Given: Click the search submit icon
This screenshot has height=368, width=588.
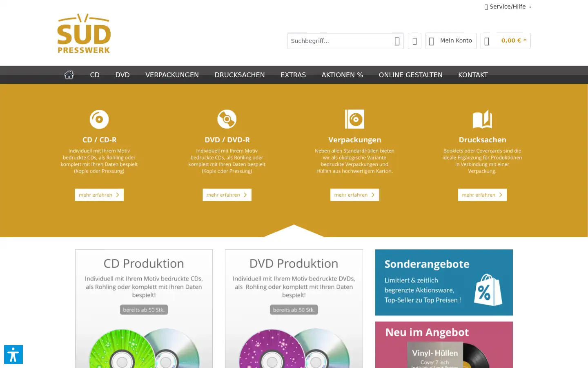Looking at the screenshot, I should 397,41.
